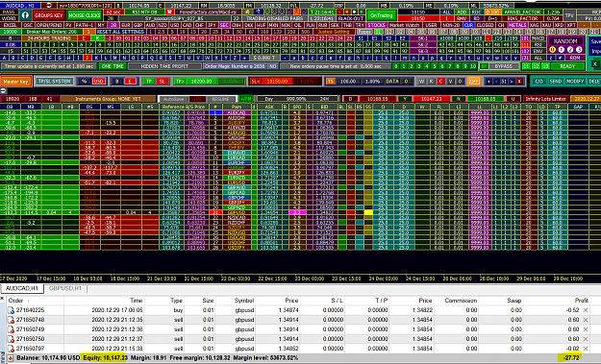This screenshot has width=601, height=364.
Task: Click the MACD indicator button
Action: click(538, 38)
